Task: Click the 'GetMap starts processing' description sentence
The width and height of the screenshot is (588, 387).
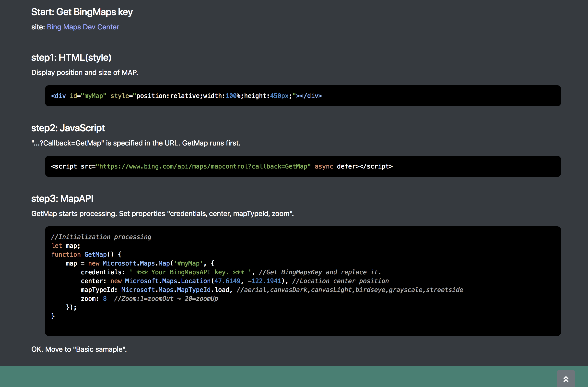Action: point(162,214)
